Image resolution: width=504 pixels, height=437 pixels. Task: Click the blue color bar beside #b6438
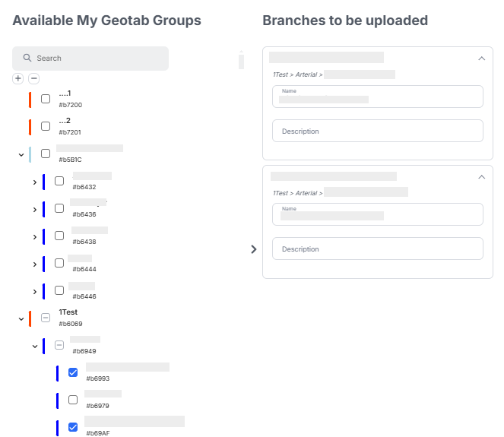44,236
